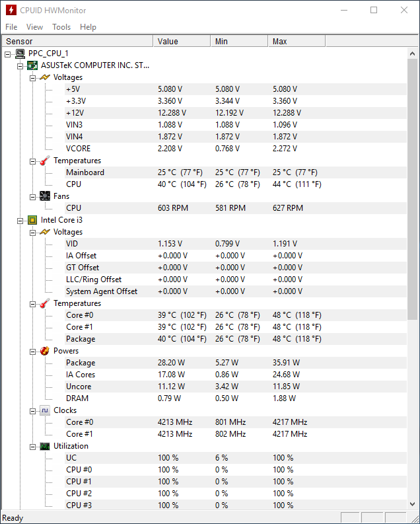420x524 pixels.
Task: Click the Intel Core i3 chip icon
Action: click(x=32, y=220)
